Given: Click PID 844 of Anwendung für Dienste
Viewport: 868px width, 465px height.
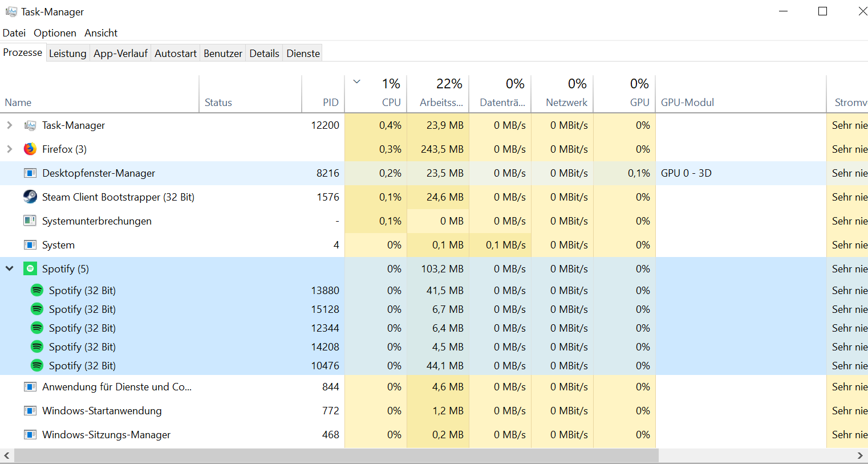Looking at the screenshot, I should [331, 387].
